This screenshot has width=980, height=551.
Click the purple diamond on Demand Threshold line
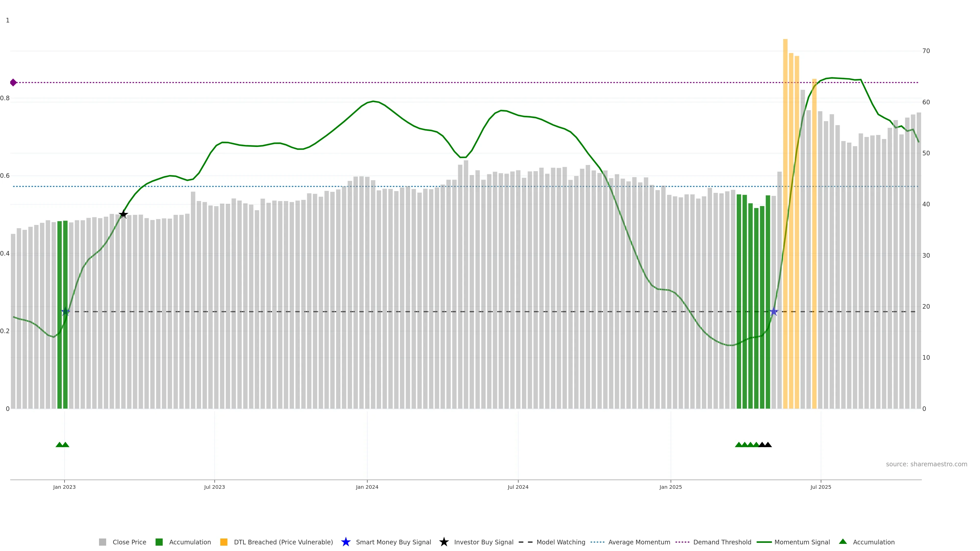coord(13,82)
